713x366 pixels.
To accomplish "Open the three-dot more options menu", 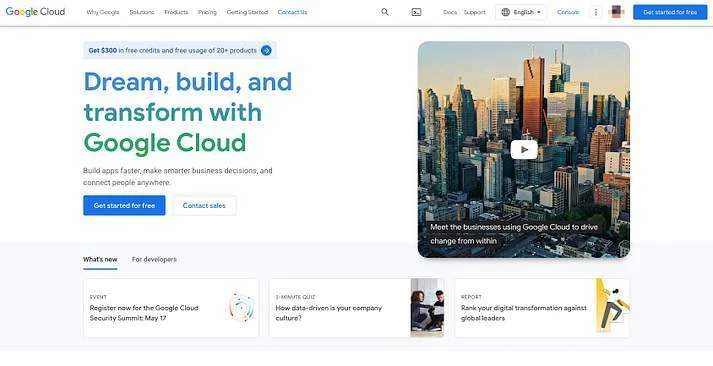I will [x=596, y=12].
